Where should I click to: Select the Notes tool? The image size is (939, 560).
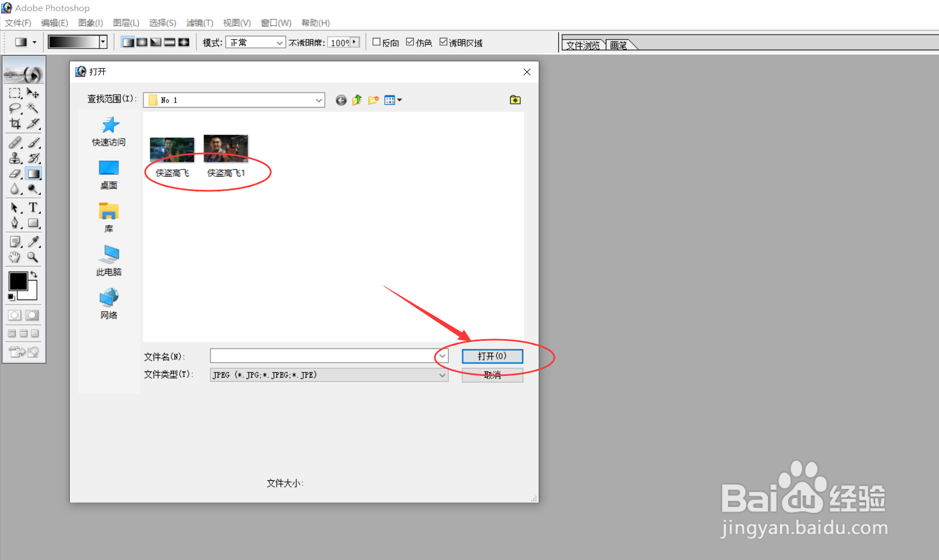pos(15,242)
